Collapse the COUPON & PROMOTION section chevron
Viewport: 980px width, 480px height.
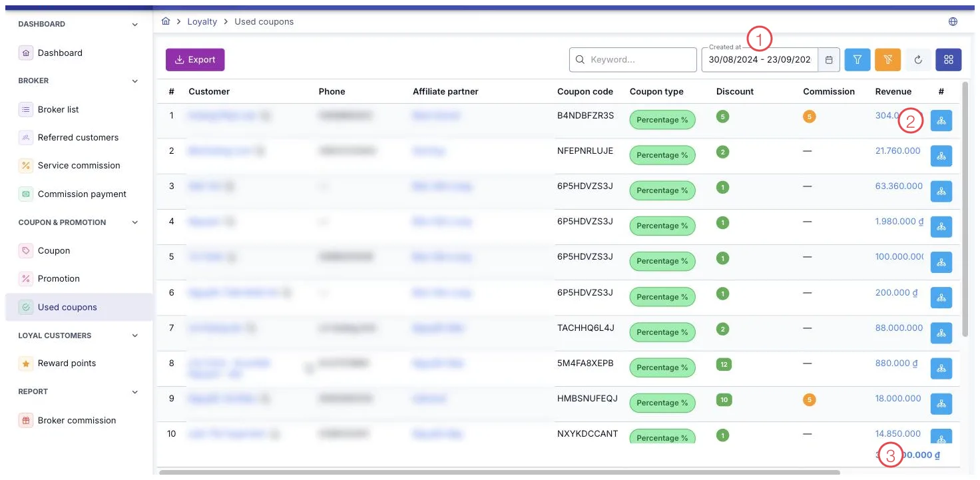(x=135, y=222)
